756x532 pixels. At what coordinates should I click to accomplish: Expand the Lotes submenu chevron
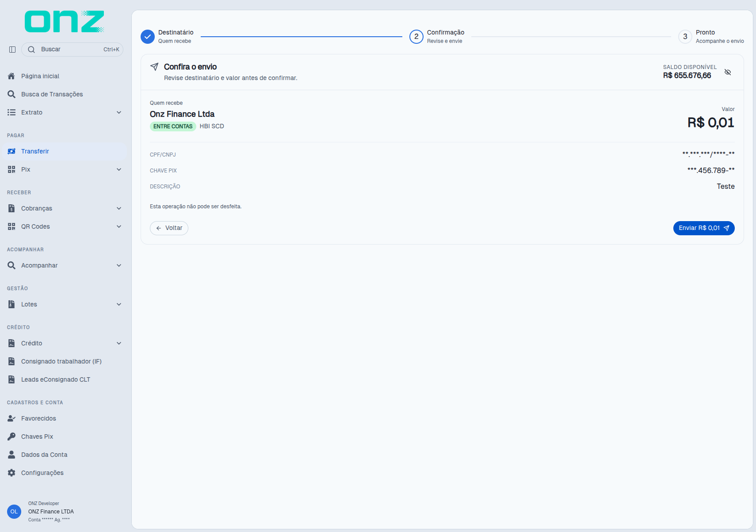119,304
